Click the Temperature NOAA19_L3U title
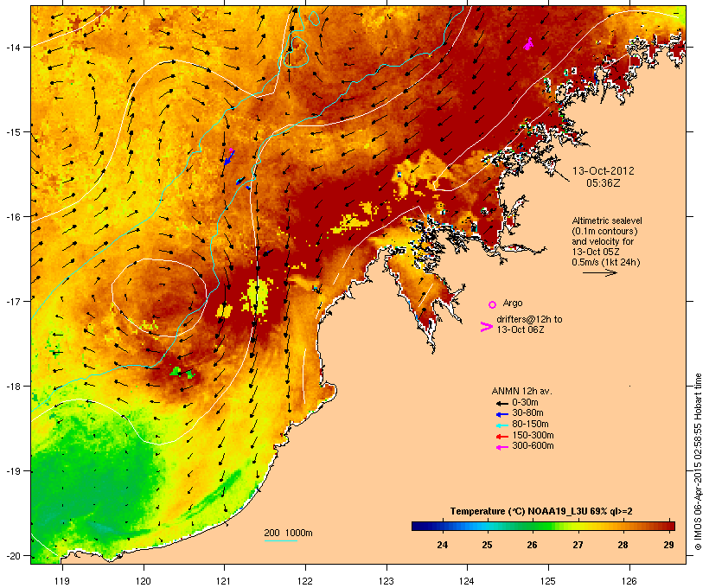The width and height of the screenshot is (709, 588). coord(541,512)
